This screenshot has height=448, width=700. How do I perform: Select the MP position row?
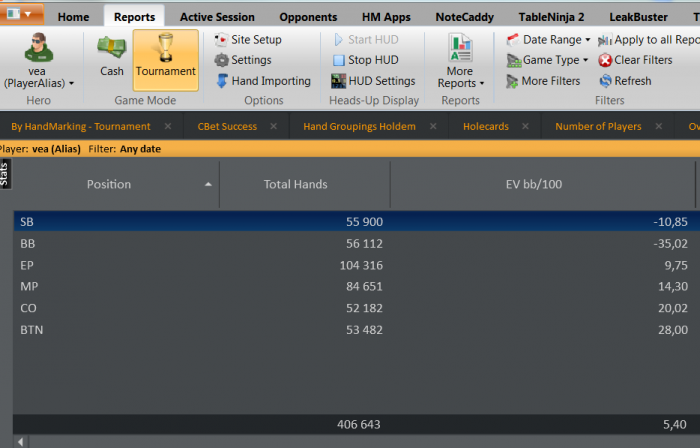(356, 286)
